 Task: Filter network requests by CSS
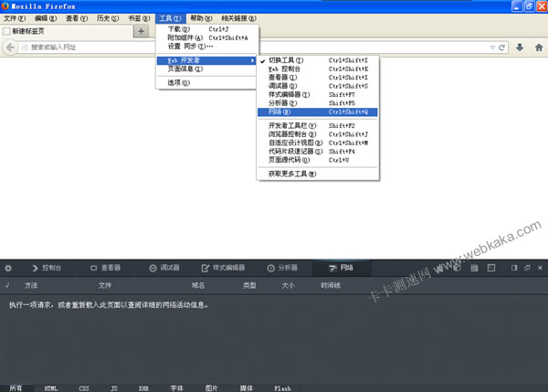[x=84, y=388]
